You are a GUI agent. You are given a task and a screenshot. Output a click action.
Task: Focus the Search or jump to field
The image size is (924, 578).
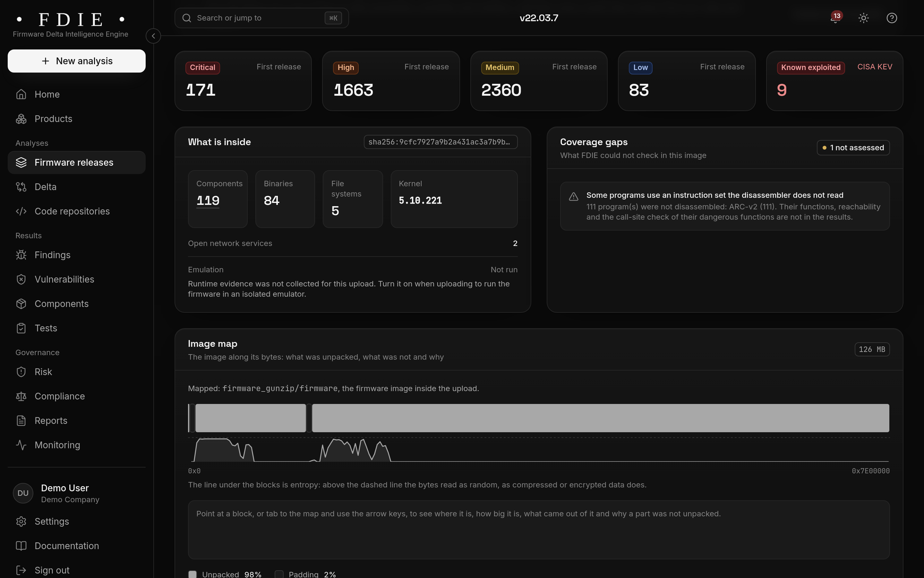point(261,18)
